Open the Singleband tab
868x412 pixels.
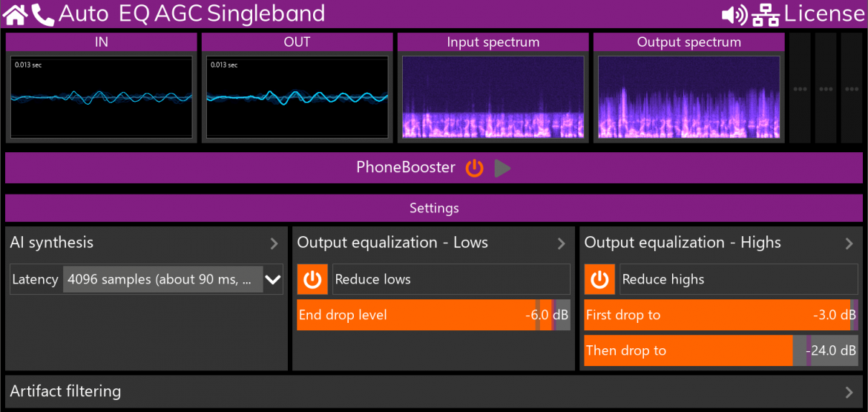(x=266, y=13)
